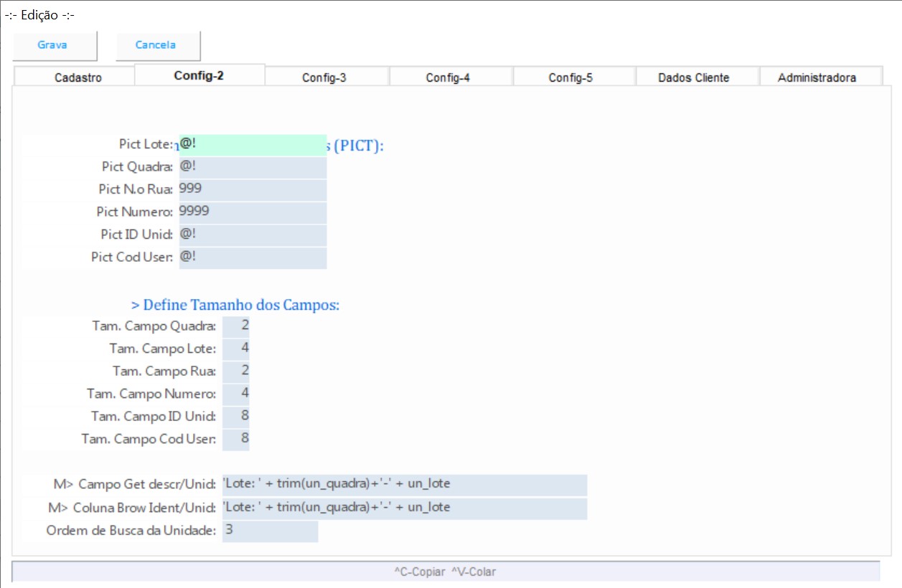Screen dimensions: 902x588
Task: Focus the Pict Cod User field
Action: (252, 257)
